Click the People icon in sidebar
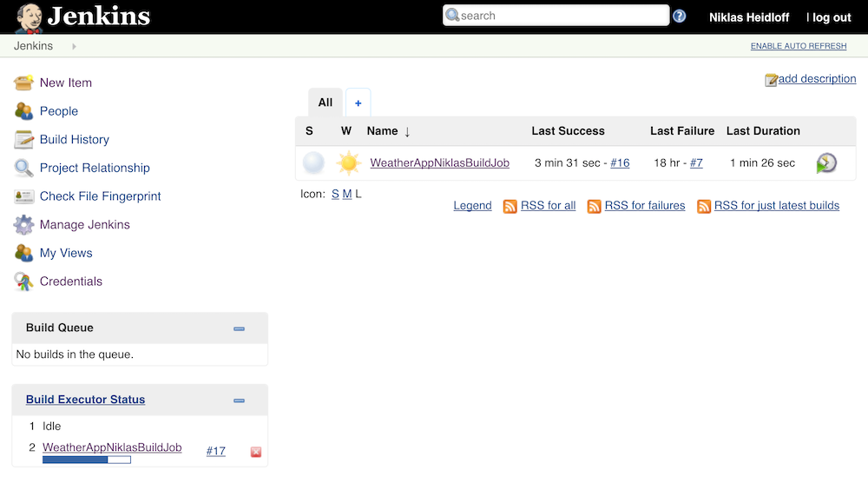The height and width of the screenshot is (477, 868). tap(23, 111)
